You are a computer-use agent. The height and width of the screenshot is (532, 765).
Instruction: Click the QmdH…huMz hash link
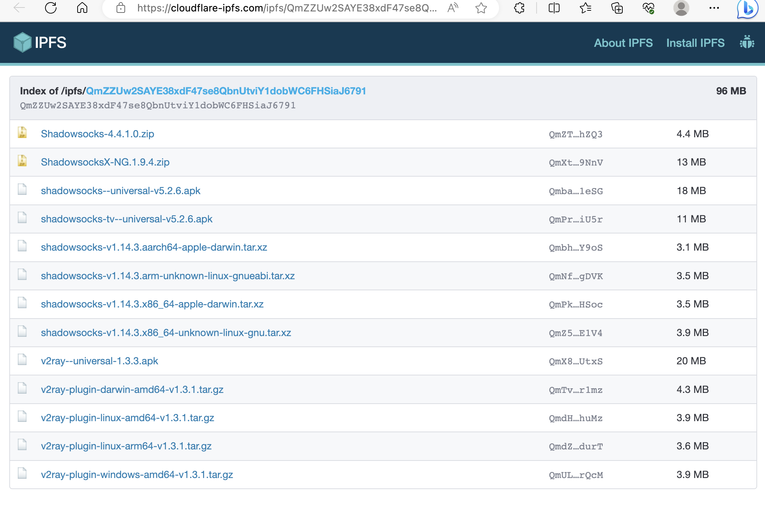pos(576,418)
